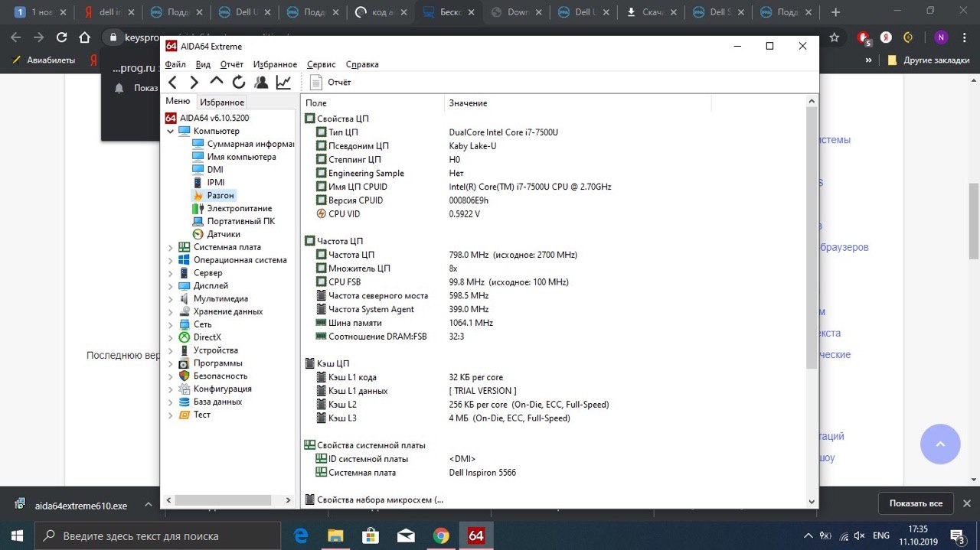The image size is (980, 550).
Task: Expand the Хранение данных node
Action: coord(171,311)
